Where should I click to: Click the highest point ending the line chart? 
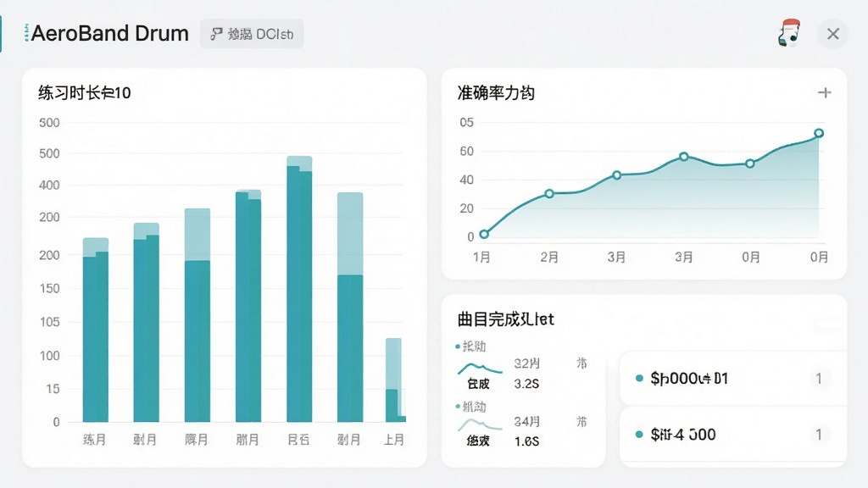(819, 133)
